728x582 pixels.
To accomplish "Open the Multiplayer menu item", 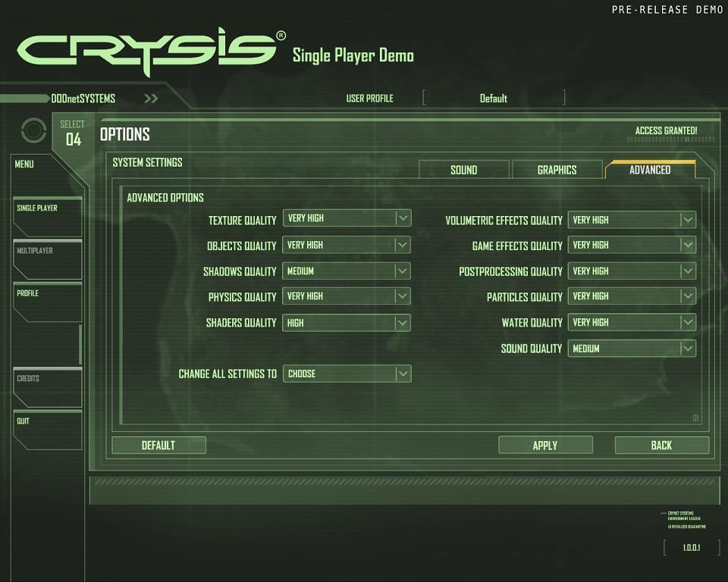I will (x=47, y=259).
